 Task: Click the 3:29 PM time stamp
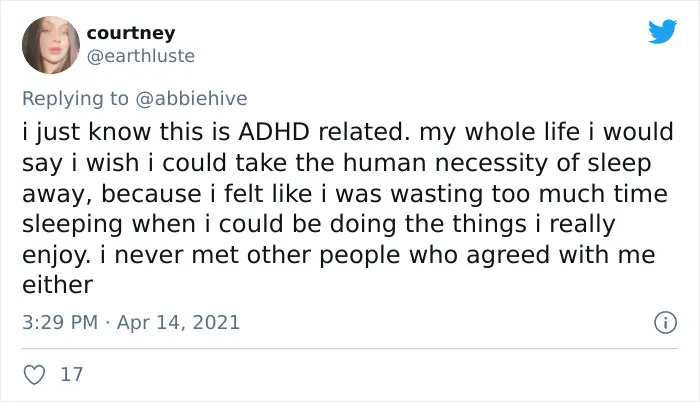[x=60, y=322]
